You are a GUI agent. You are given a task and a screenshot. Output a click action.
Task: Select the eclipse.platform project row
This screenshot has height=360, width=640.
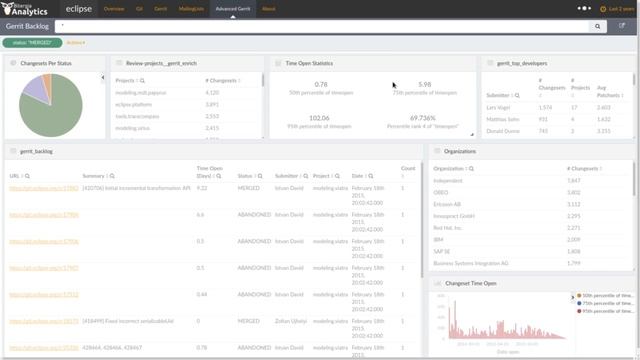186,104
